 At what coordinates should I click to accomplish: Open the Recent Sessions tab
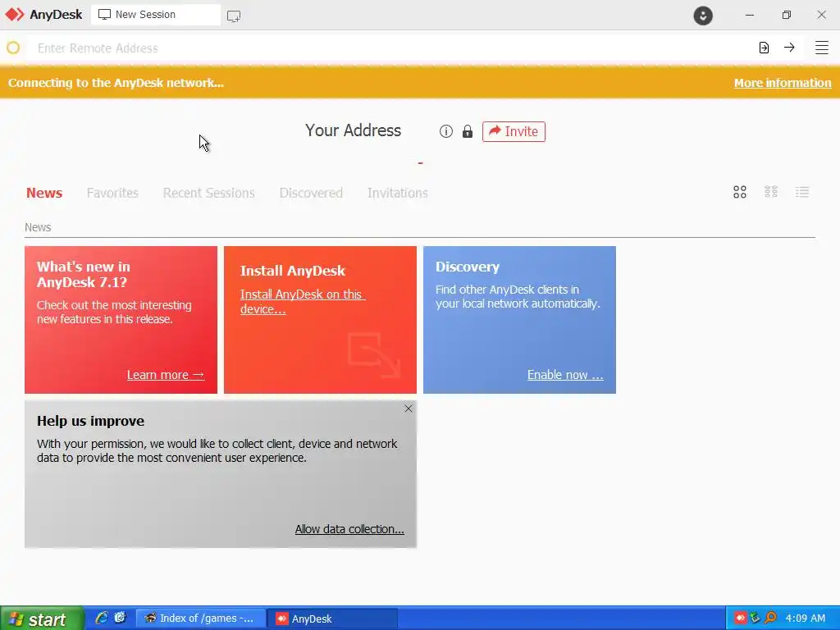point(209,193)
